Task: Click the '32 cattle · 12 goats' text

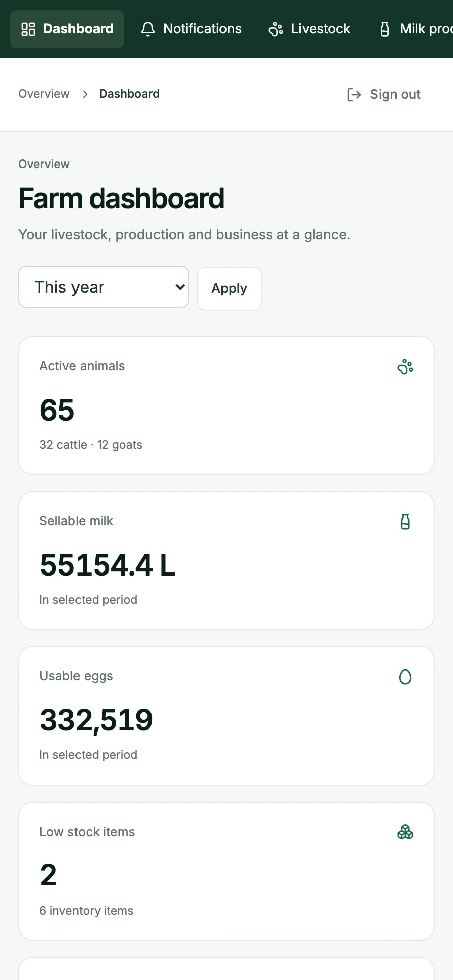Action: (x=91, y=445)
